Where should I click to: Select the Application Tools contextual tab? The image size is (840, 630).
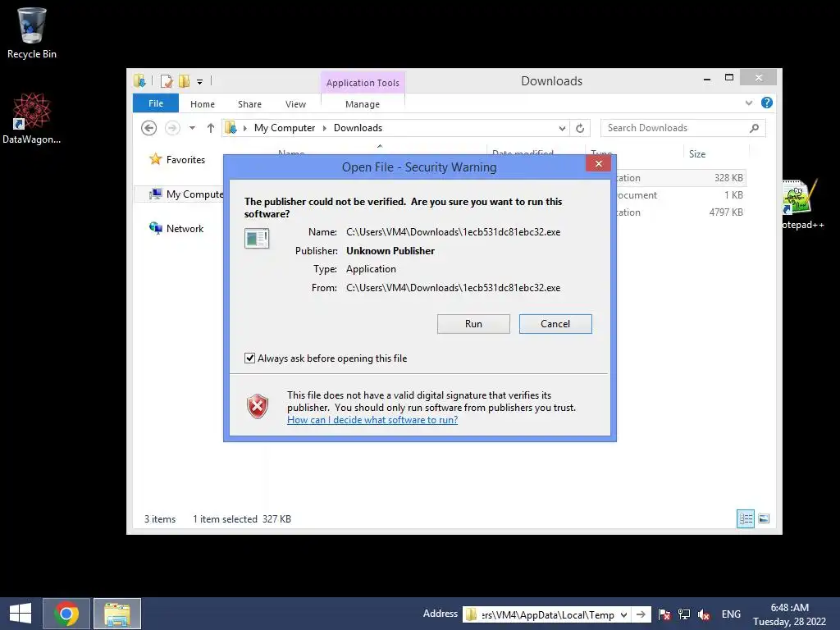363,83
